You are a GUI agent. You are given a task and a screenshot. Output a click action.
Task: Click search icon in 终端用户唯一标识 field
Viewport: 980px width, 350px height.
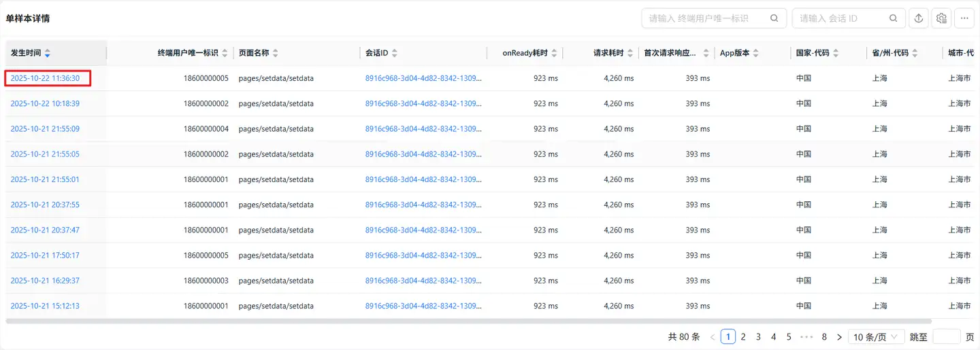tap(774, 18)
